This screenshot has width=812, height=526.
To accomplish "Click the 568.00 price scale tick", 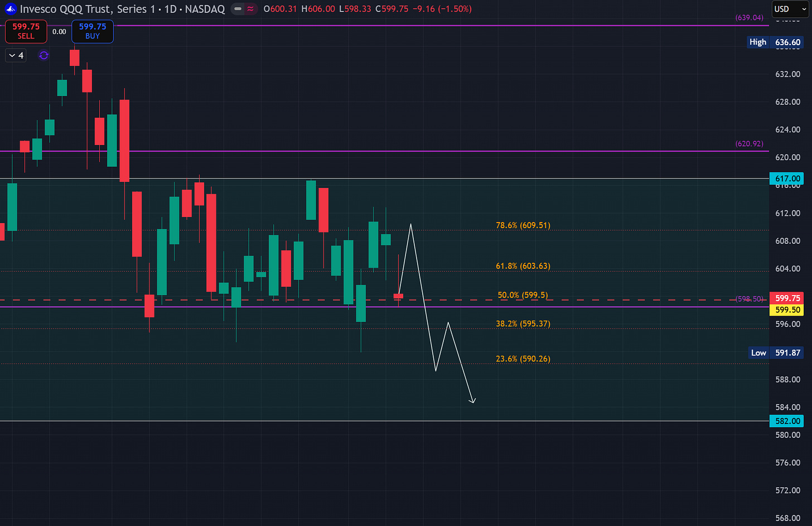I will [787, 518].
